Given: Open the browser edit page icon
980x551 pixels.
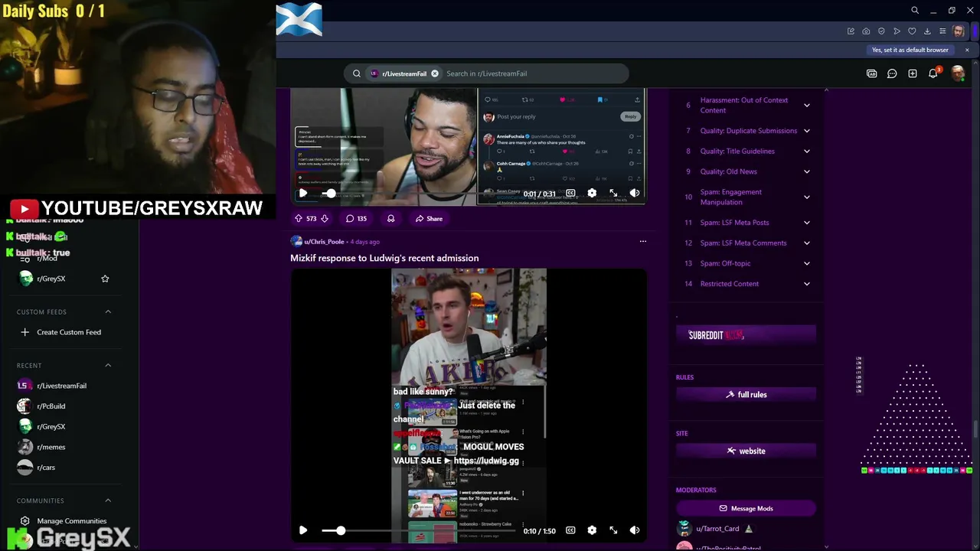Looking at the screenshot, I should click(851, 31).
